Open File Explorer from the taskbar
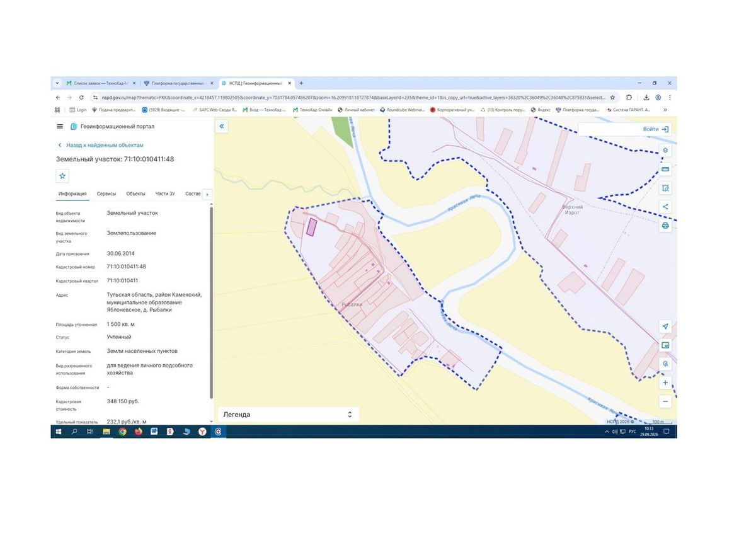 point(106,432)
